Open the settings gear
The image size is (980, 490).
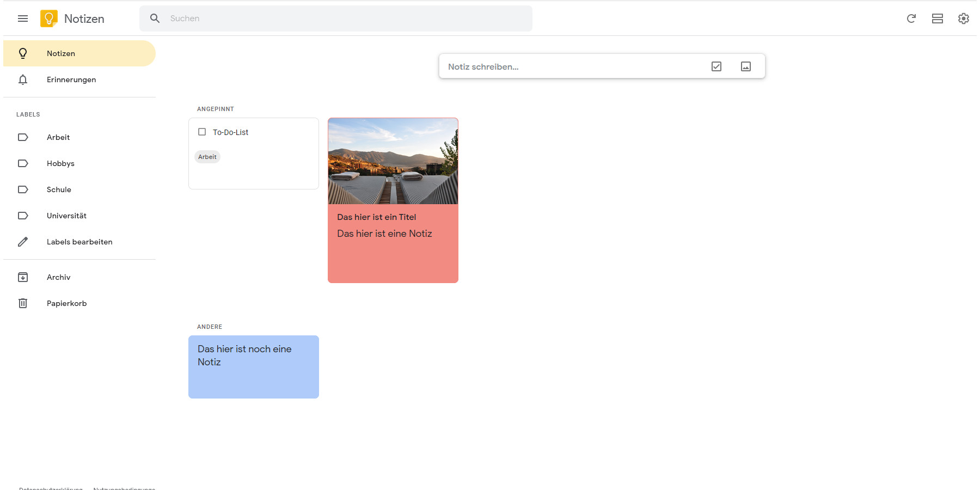point(963,19)
